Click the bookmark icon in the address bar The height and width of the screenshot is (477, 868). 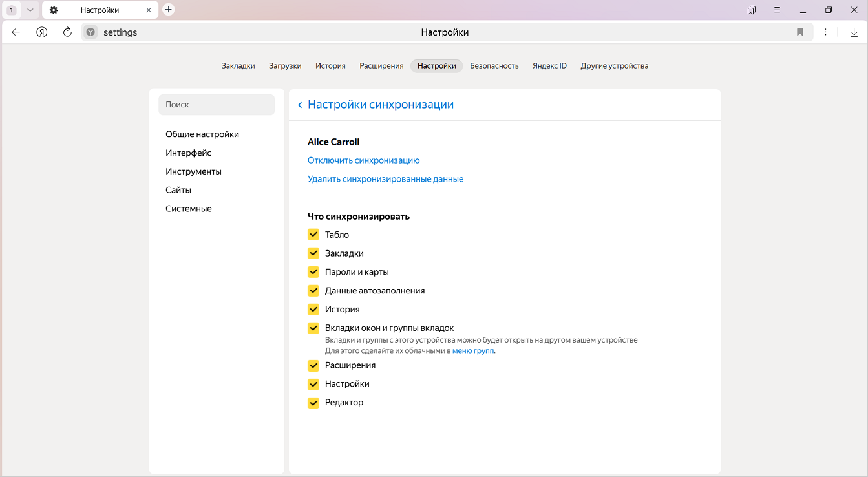coord(799,32)
